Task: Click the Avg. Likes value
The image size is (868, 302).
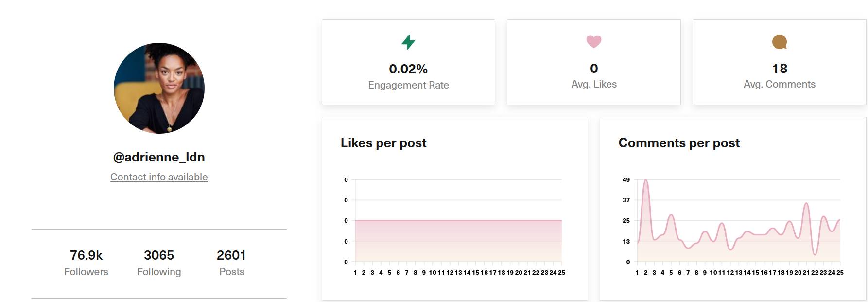Action: [594, 69]
